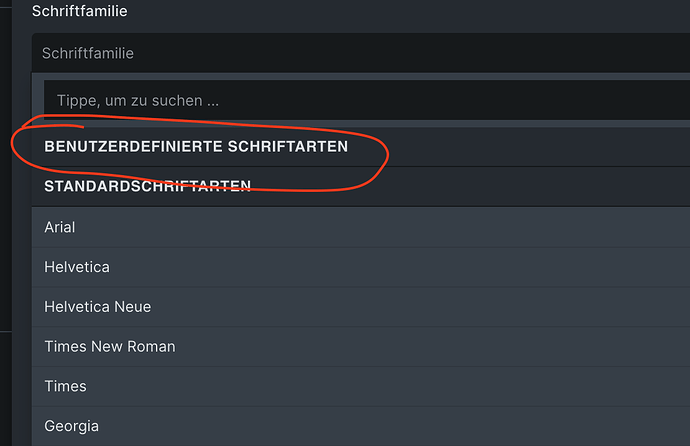
Task: Click the last visible font in the list
Action: click(x=72, y=426)
